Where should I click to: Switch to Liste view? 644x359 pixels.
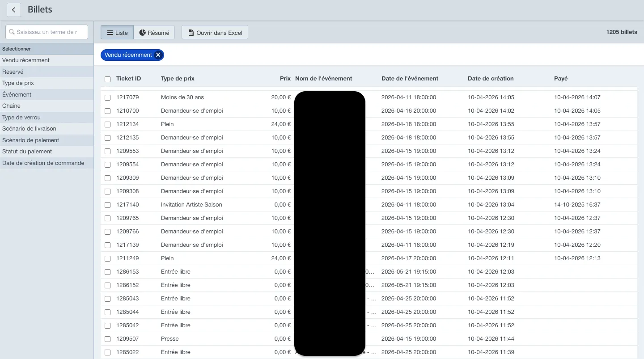pos(117,33)
